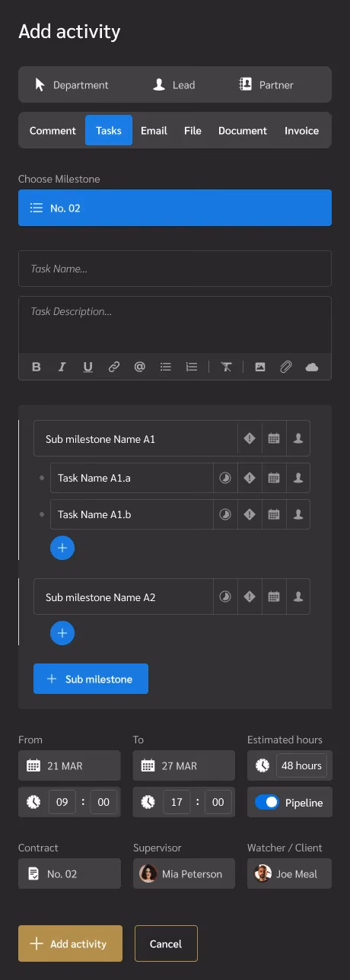Click priority icon for Sub milestone A1

coord(250,438)
